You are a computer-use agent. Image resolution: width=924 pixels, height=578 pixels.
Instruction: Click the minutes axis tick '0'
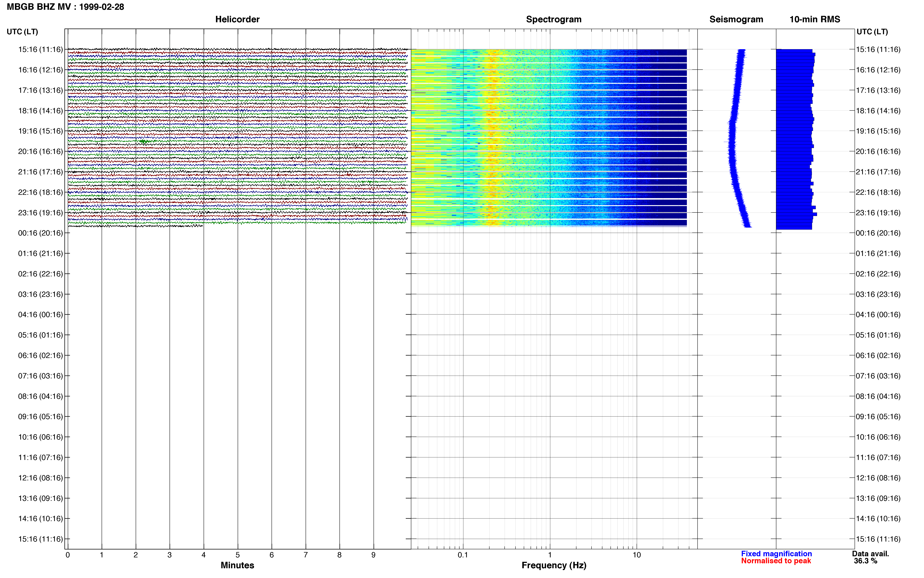[x=68, y=555]
